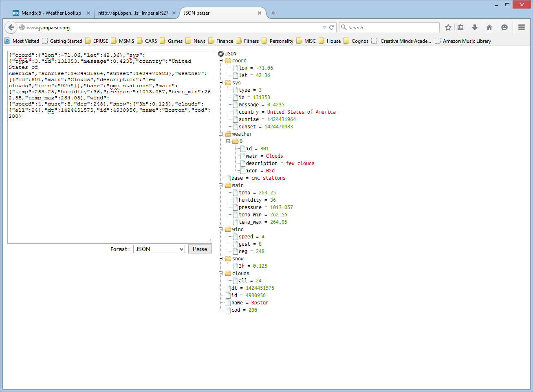Collapse the wind tree node
Image resolution: width=533 pixels, height=392 pixels.
[221, 229]
